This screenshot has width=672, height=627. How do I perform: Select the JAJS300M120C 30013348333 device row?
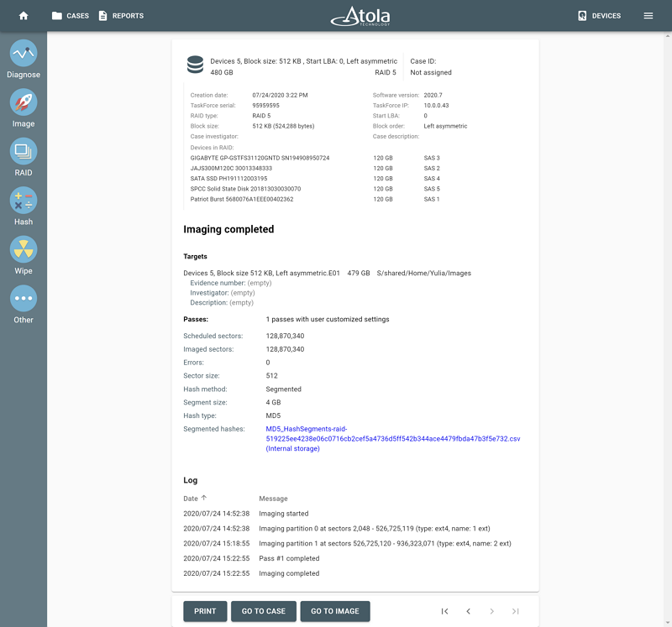[315, 169]
